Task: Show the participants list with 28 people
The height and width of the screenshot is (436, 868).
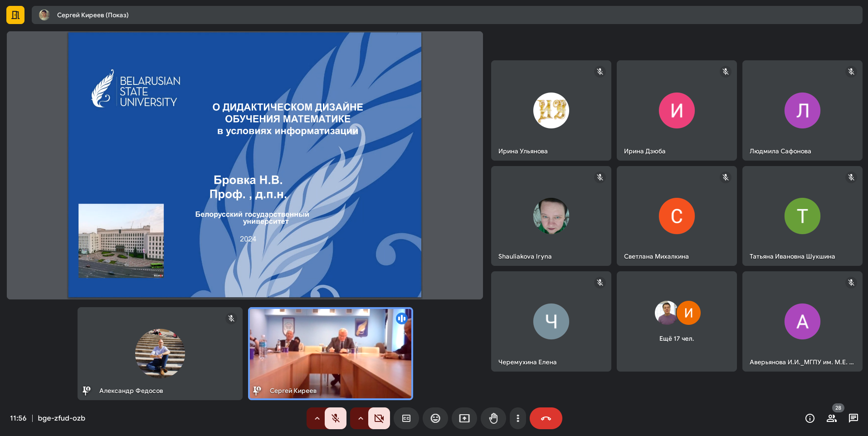Action: click(x=831, y=418)
